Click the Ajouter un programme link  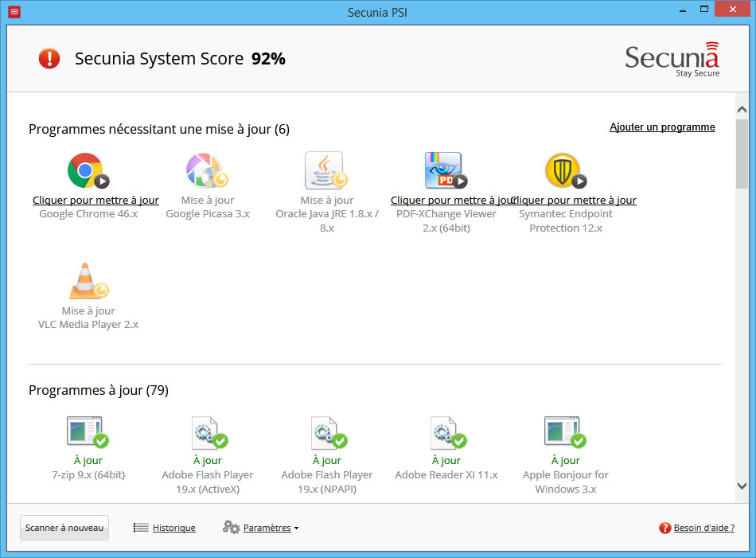pos(662,127)
